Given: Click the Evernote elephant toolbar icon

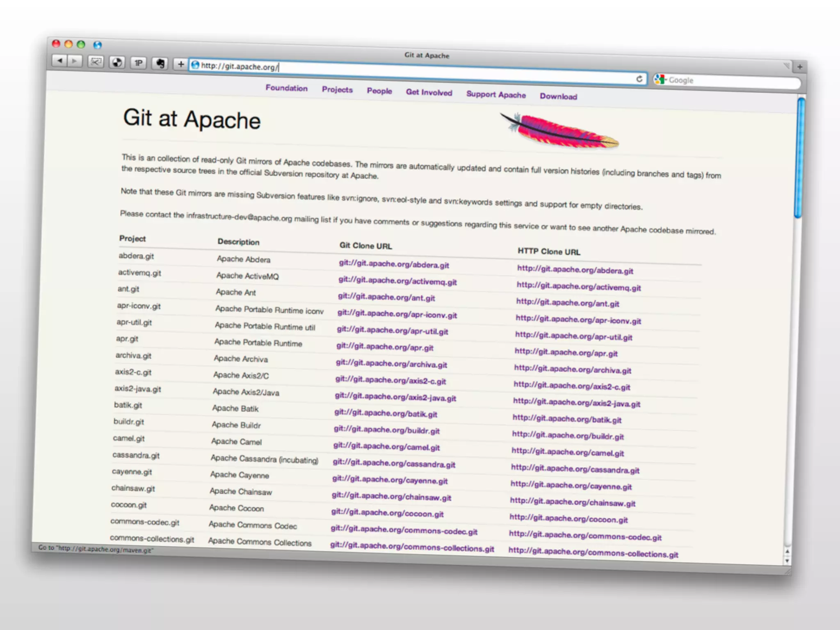Looking at the screenshot, I should (x=160, y=63).
